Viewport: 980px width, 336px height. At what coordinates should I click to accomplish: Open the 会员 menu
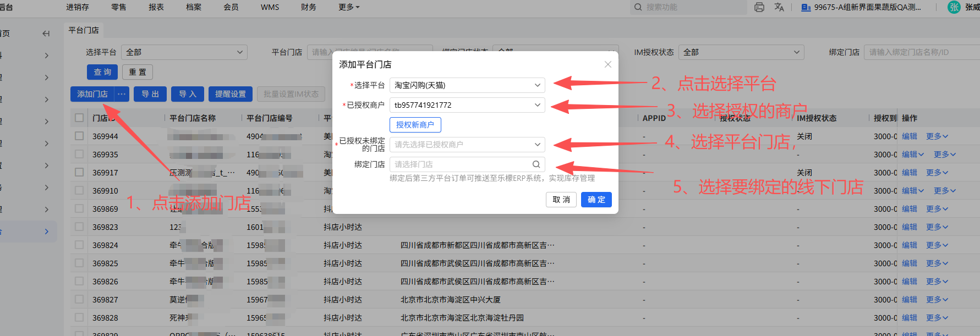coord(231,7)
